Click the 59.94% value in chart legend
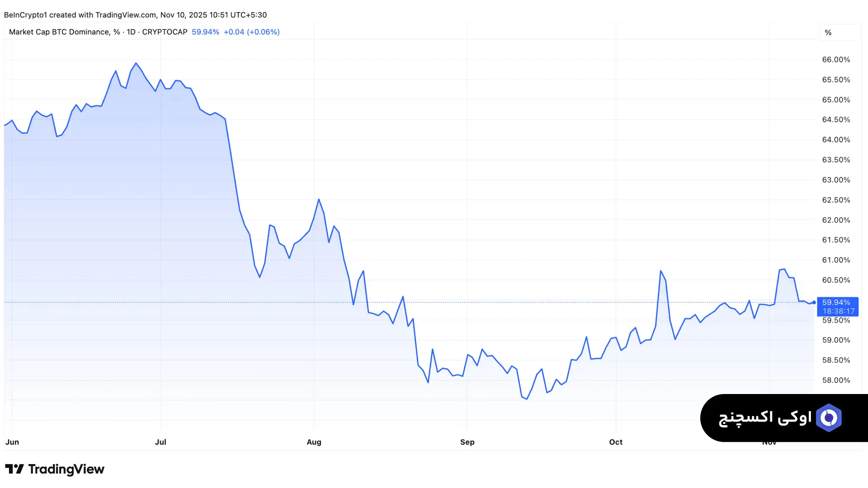 point(205,32)
